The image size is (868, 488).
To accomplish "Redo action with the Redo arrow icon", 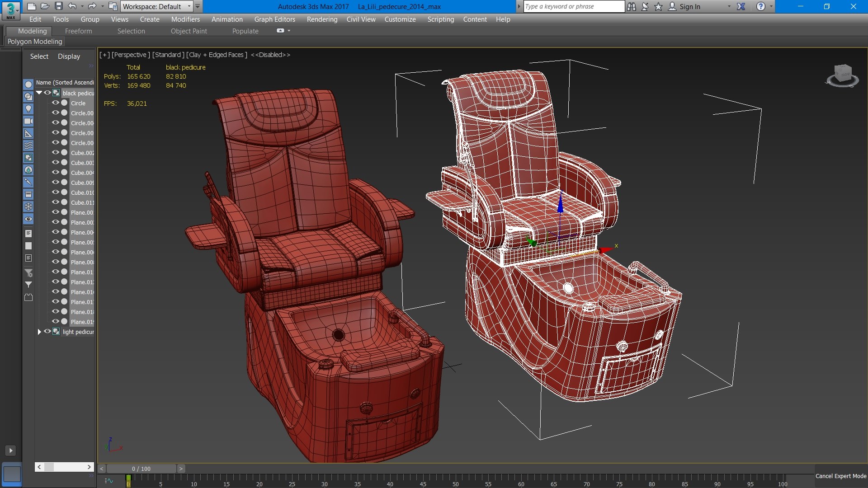I will (92, 6).
